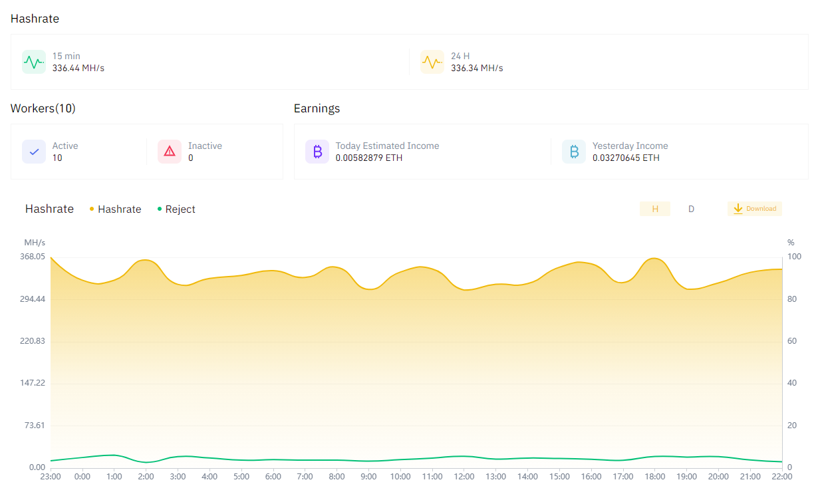Click the 24 H label

click(x=460, y=56)
